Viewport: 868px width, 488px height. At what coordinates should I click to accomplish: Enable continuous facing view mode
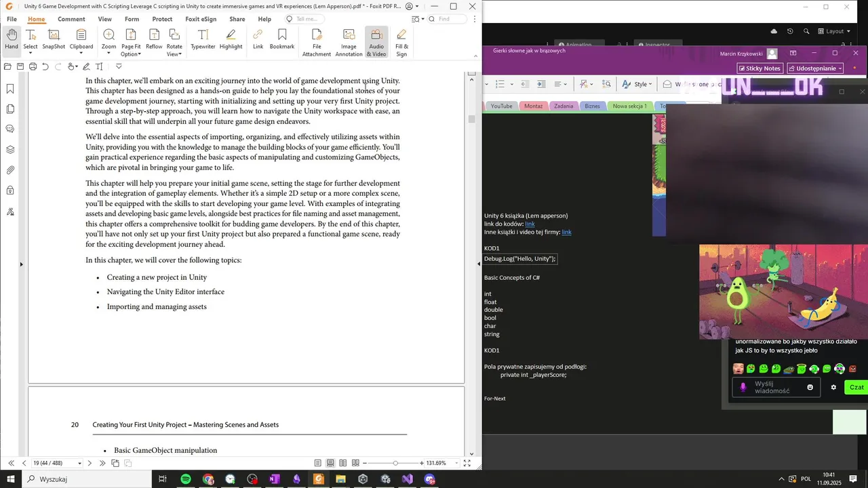pyautogui.click(x=355, y=463)
